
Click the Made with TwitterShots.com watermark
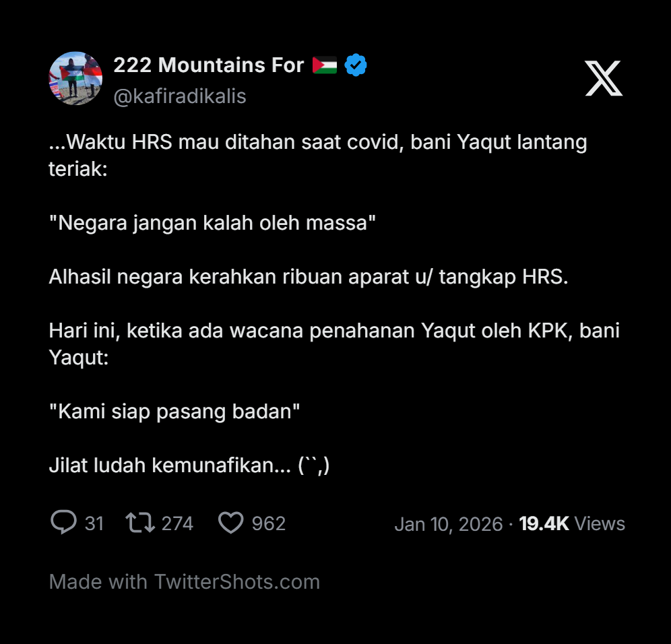pos(185,582)
